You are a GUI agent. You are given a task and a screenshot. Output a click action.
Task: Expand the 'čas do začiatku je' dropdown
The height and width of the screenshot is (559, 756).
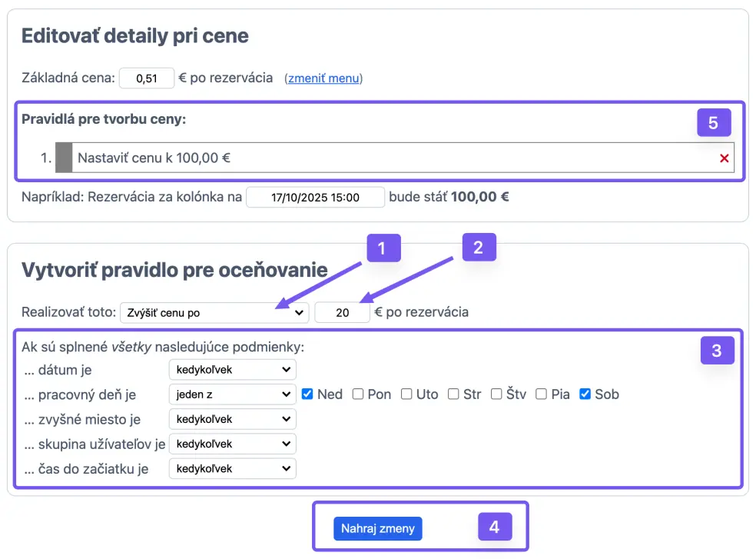tap(232, 468)
